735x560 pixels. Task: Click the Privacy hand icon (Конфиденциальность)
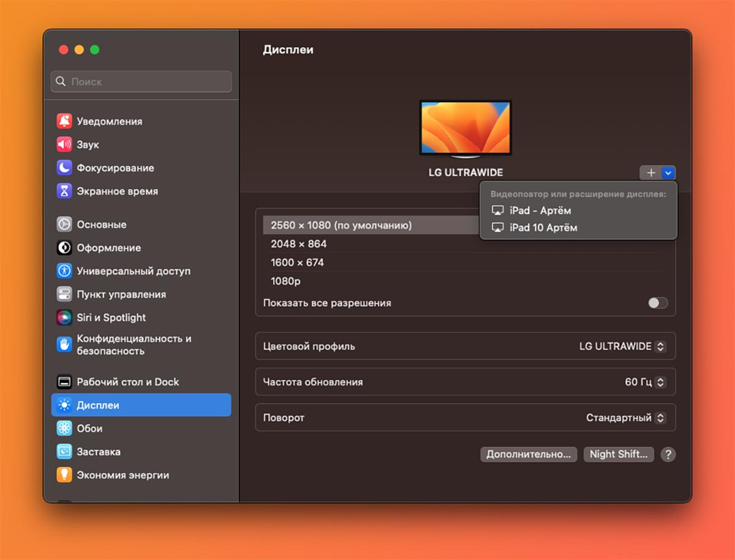(x=64, y=345)
